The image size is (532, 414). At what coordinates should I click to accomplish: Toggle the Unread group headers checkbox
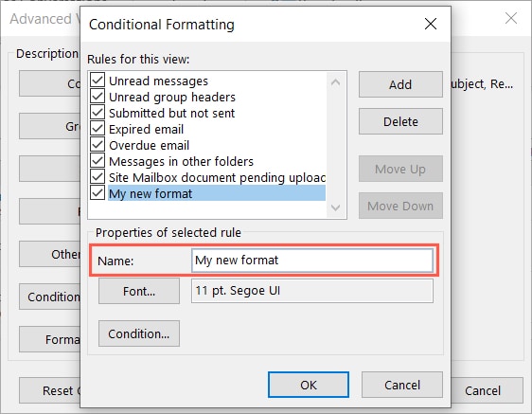click(98, 97)
